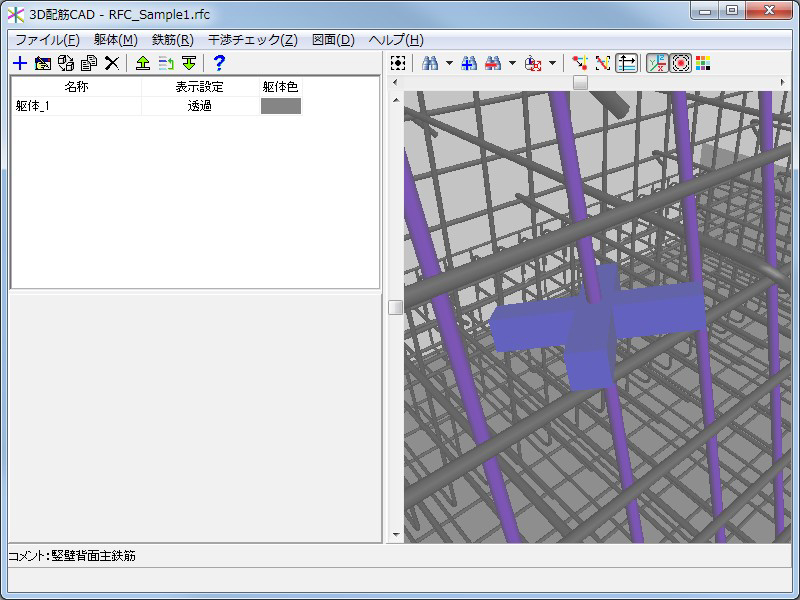Toggle the XYZ axis display button

click(657, 63)
